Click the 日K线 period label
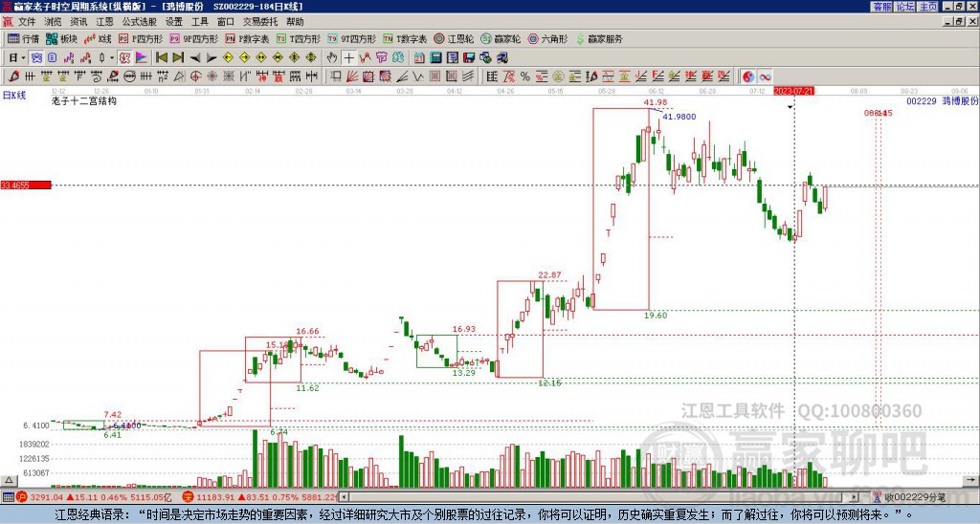The height and width of the screenshot is (524, 980). 13,96
